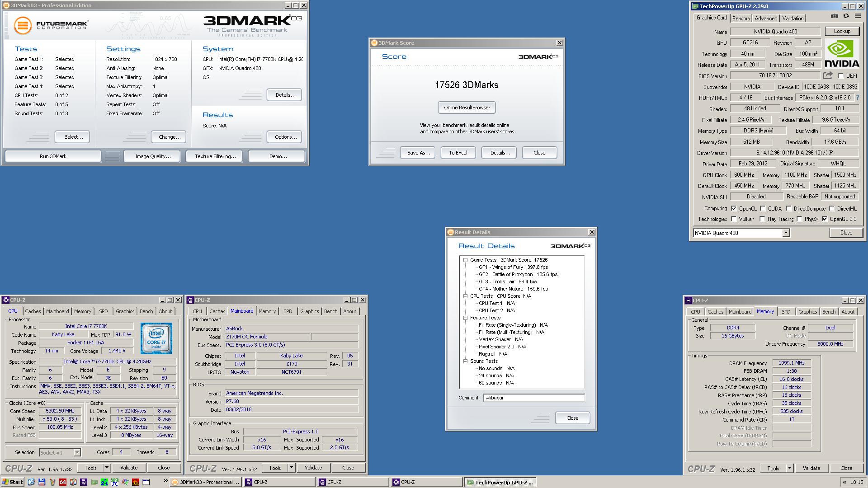Toggle the Vulkan checkbox
868x488 pixels.
734,219
